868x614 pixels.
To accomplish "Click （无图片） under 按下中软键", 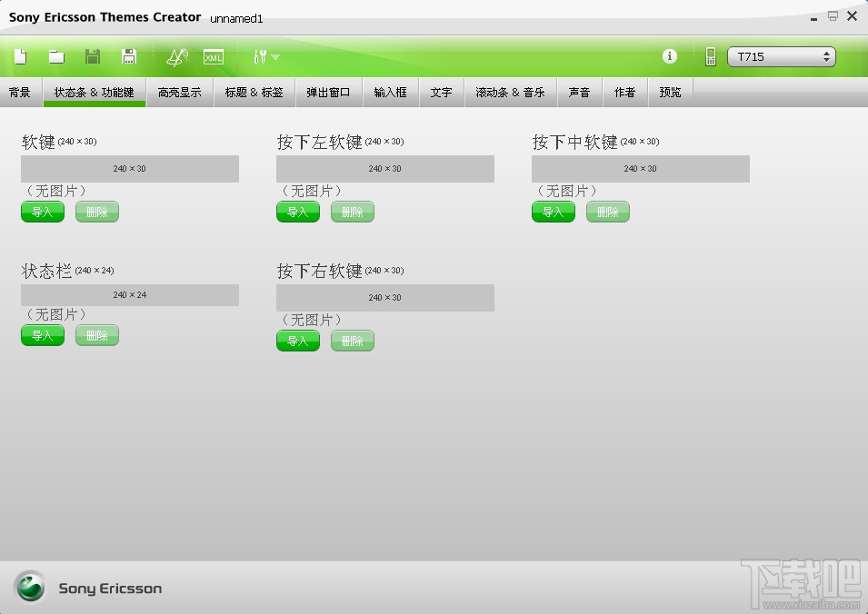I will pos(566,192).
